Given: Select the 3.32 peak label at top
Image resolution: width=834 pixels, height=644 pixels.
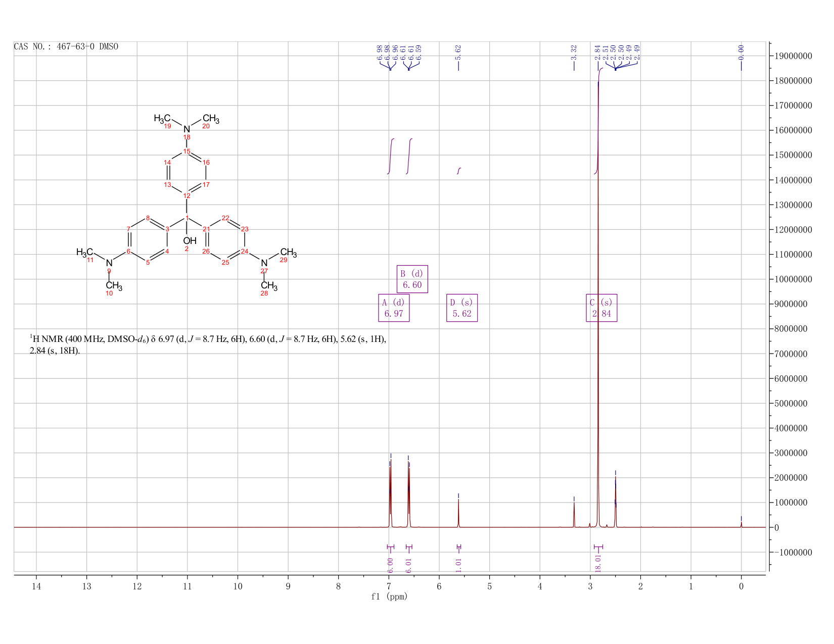Looking at the screenshot, I should [x=574, y=52].
